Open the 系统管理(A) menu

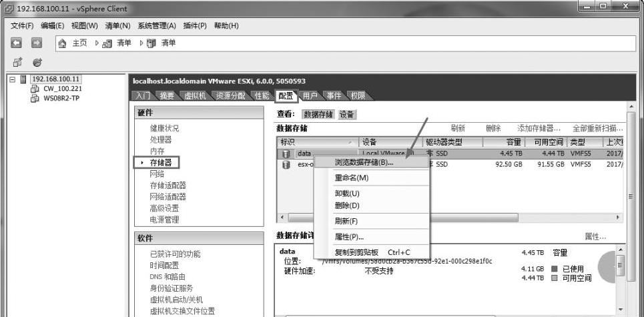(x=157, y=25)
